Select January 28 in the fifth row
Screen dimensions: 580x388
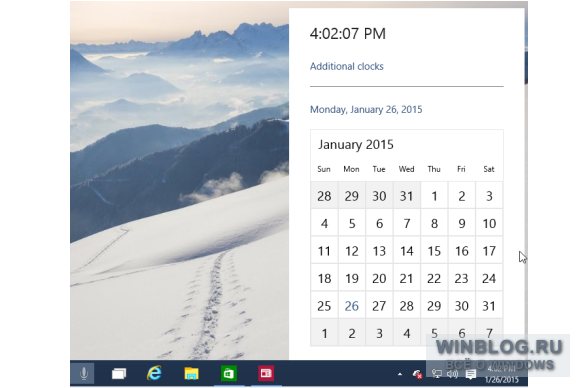coord(407,306)
